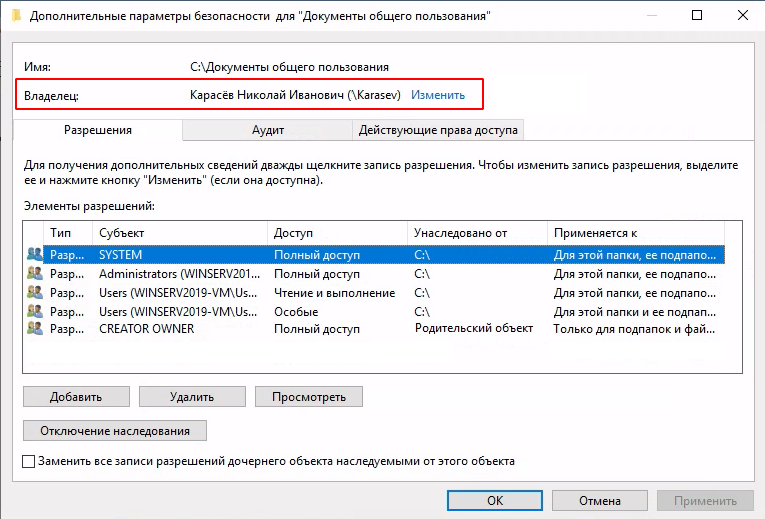The height and width of the screenshot is (519, 765).
Task: Select the Разрешения tab
Action: tap(98, 130)
